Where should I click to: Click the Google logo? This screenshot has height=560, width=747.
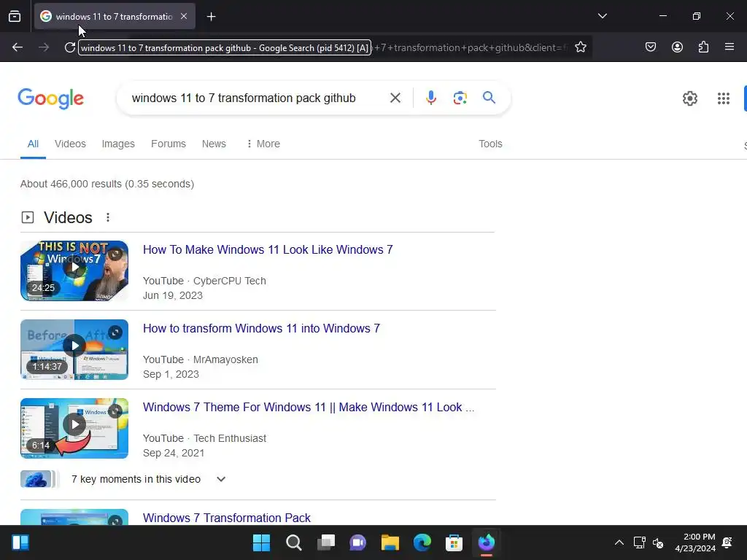[x=50, y=98]
